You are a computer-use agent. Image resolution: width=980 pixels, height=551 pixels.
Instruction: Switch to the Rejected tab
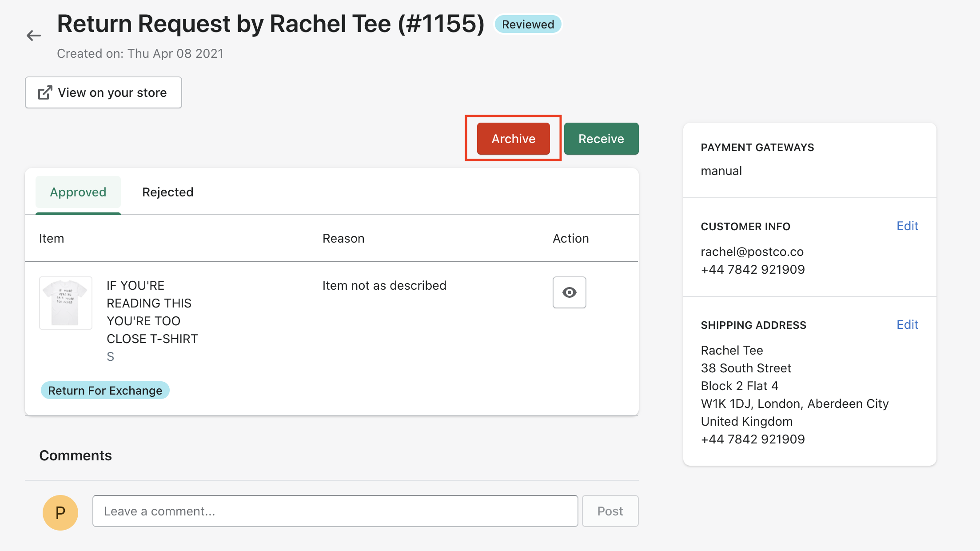[167, 192]
